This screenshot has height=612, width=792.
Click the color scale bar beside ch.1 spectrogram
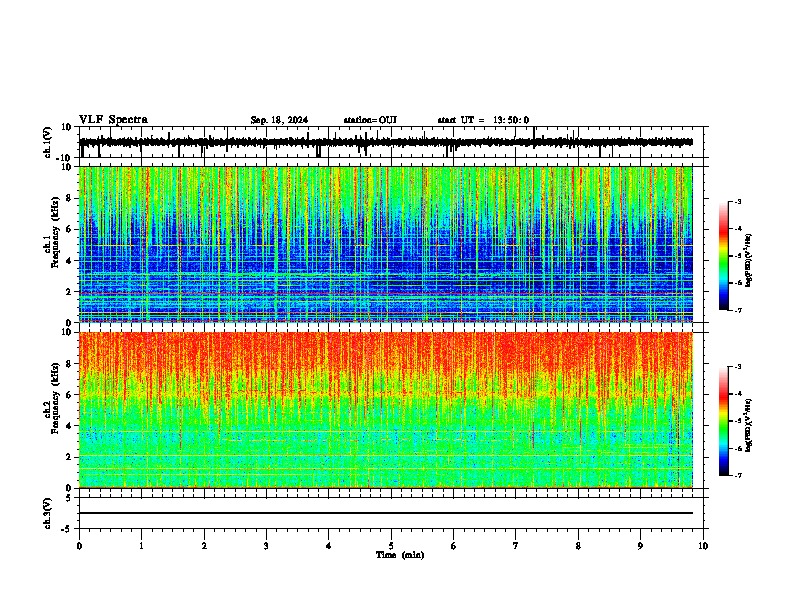[x=724, y=256]
